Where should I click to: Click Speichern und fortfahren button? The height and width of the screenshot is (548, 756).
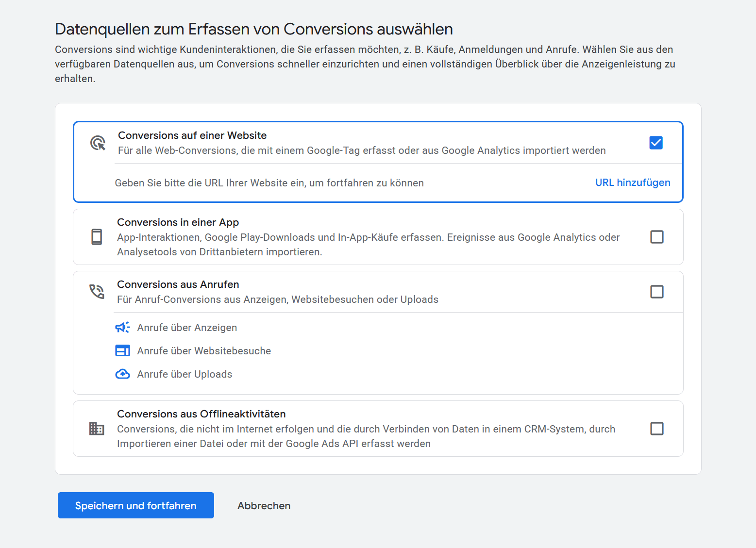[136, 505]
